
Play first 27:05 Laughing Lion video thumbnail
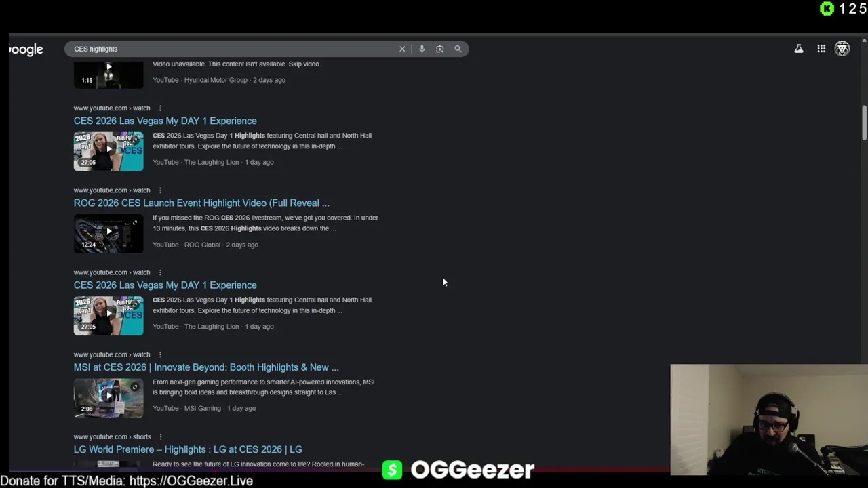click(x=108, y=151)
